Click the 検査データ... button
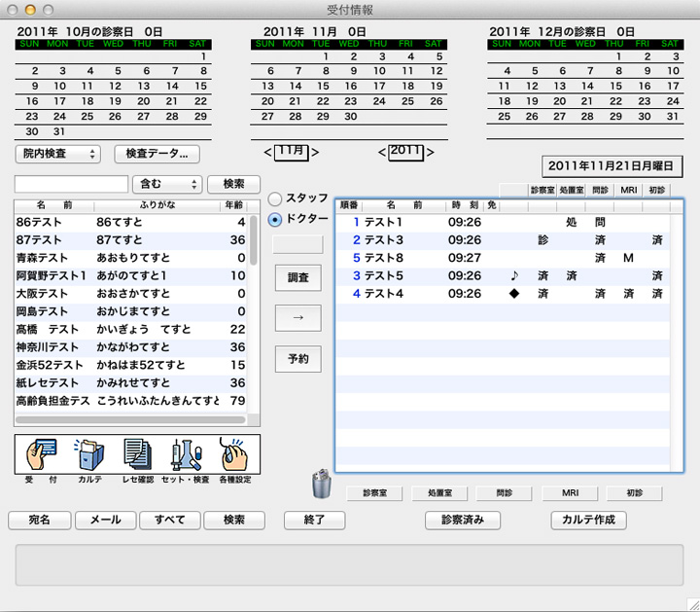Viewport: 700px width, 612px height. click(157, 154)
